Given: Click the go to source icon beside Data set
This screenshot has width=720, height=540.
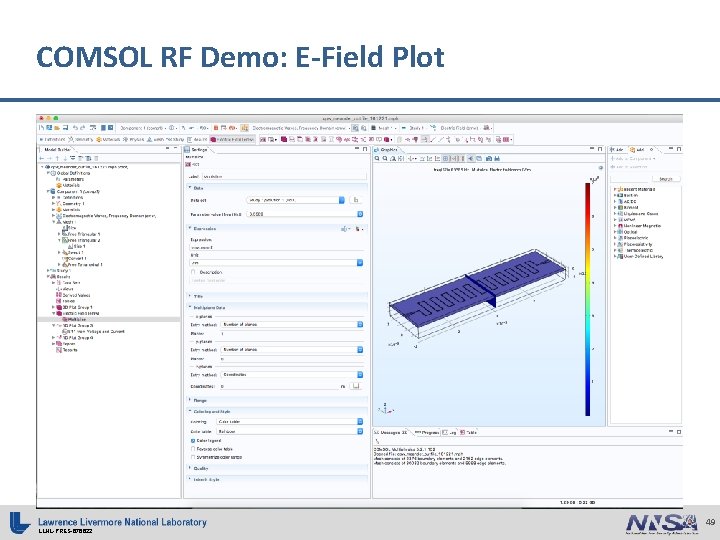Looking at the screenshot, I should [356, 200].
